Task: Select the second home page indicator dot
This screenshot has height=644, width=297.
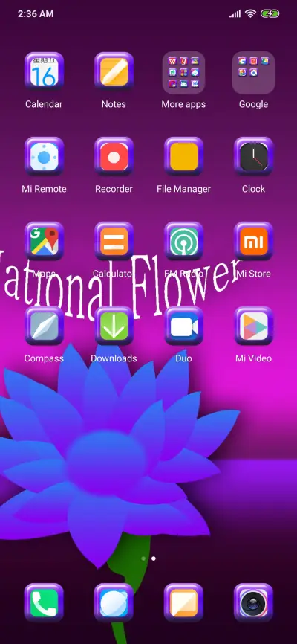Action: click(154, 558)
